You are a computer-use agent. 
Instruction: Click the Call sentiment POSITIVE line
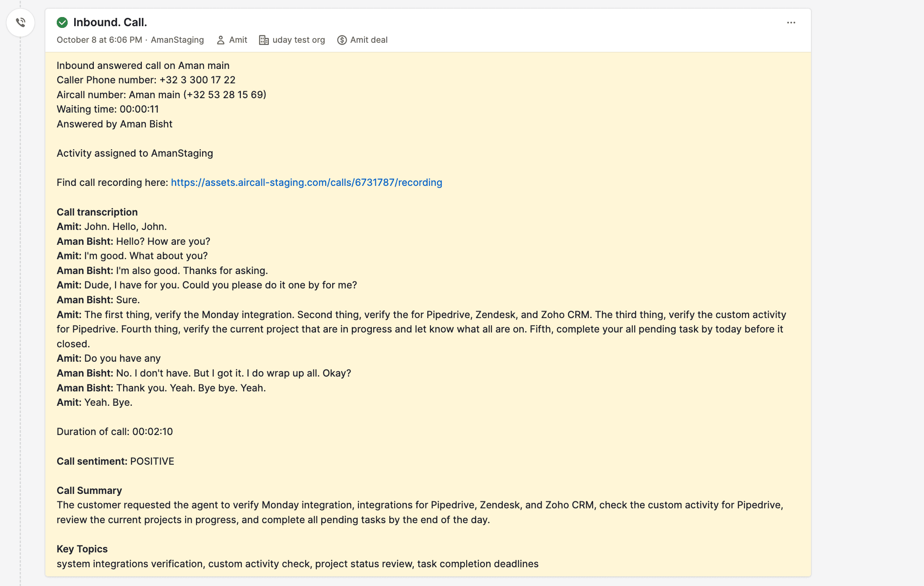click(116, 461)
